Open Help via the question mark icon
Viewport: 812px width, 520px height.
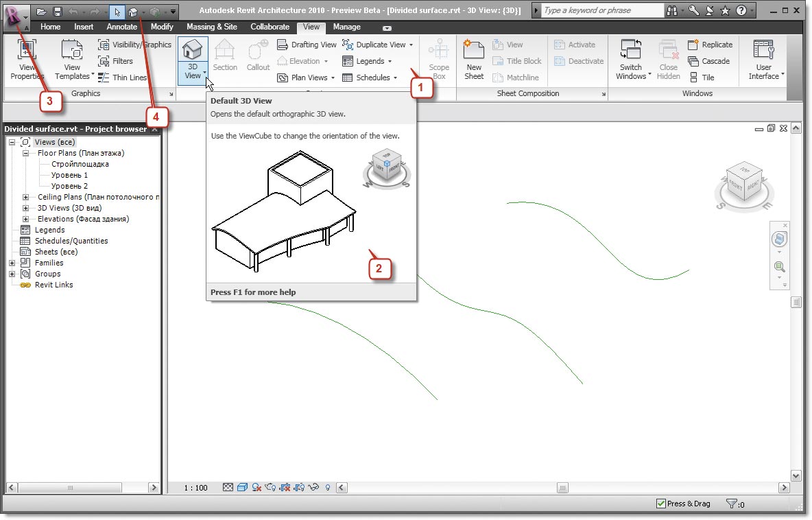tap(741, 10)
